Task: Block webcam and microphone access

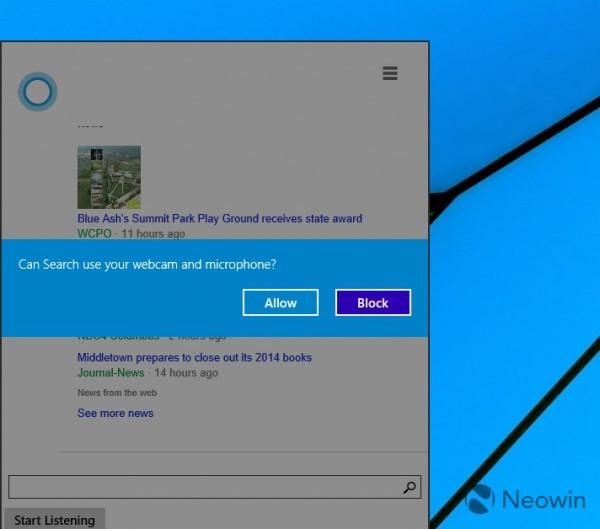Action: pyautogui.click(x=372, y=303)
